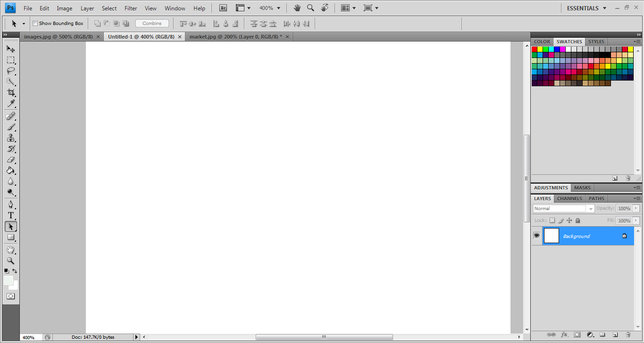Select the red swatch in Swatches
Screen dimensions: 644x343
(x=534, y=49)
